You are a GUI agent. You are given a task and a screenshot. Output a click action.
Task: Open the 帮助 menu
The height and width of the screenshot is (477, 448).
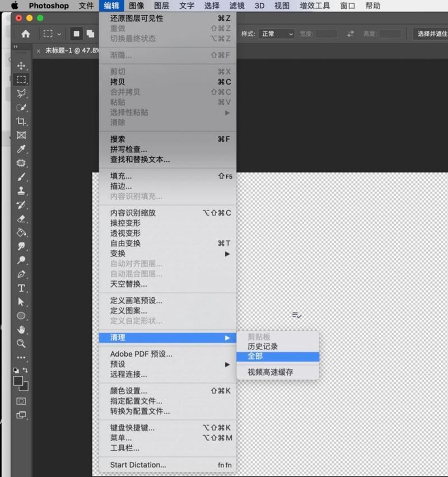(x=373, y=6)
